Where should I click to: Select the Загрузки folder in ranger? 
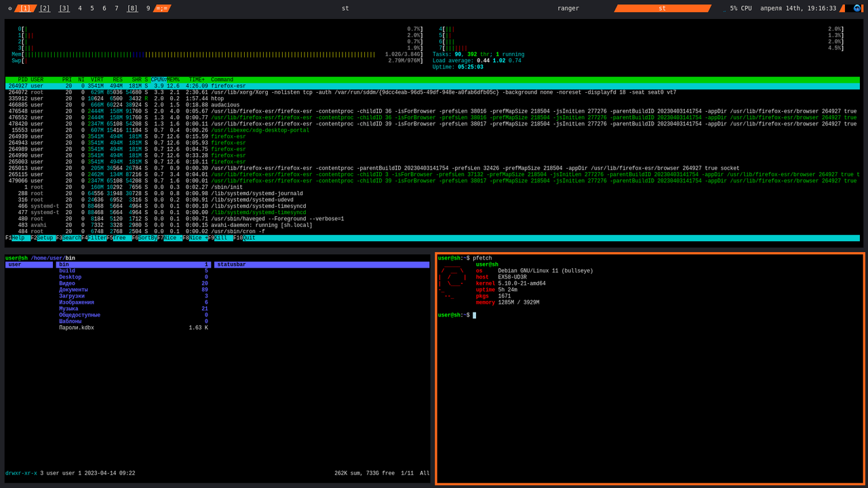click(134, 296)
